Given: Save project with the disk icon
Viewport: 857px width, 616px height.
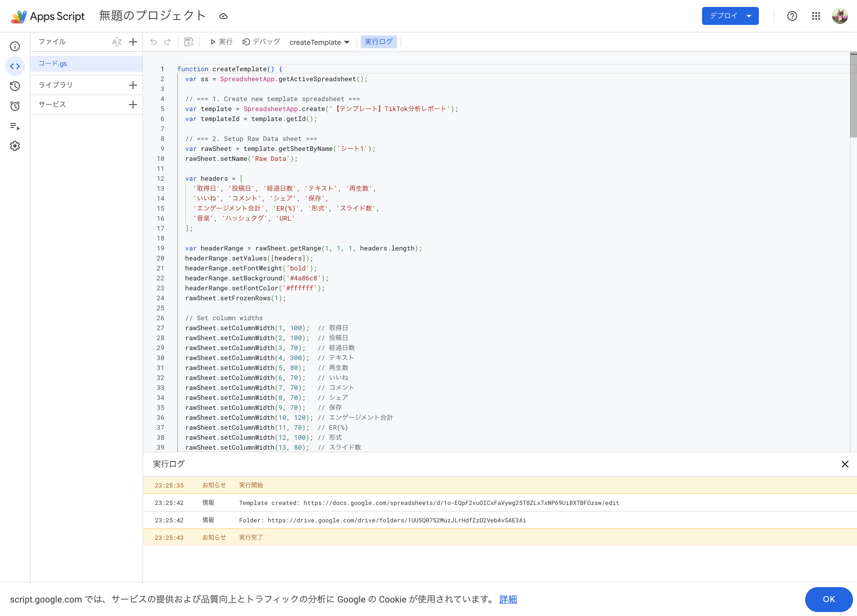Looking at the screenshot, I should click(189, 42).
